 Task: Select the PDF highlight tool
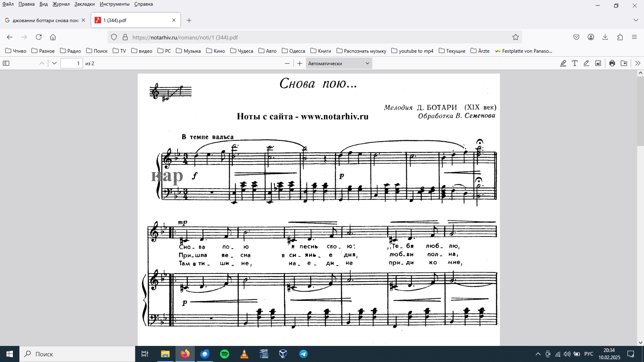pyautogui.click(x=563, y=63)
